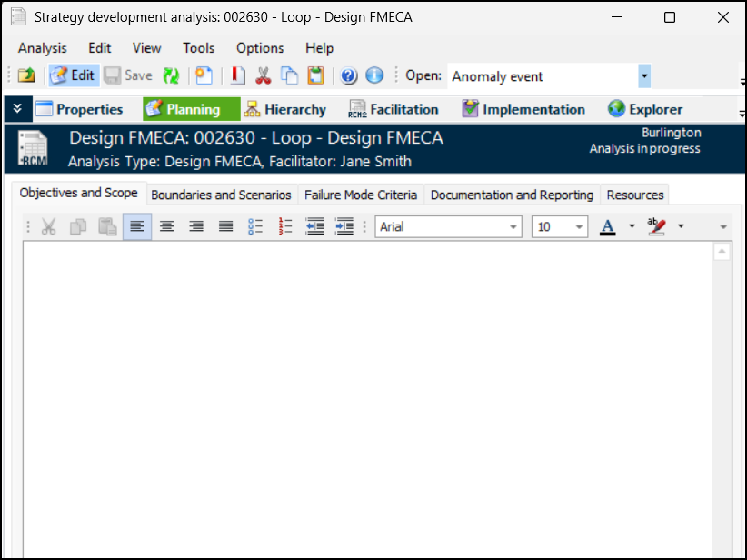Switch to Objectives and Scope tab
747x560 pixels.
click(x=78, y=193)
